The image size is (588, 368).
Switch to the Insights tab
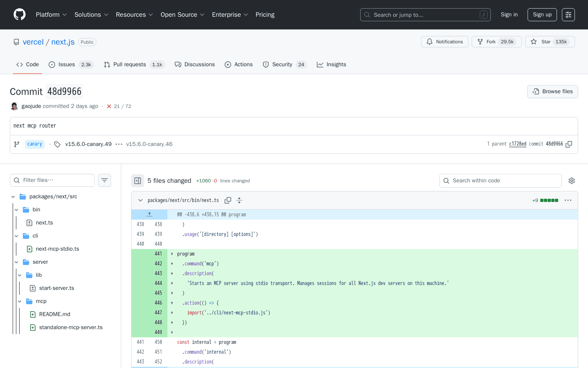[332, 65]
